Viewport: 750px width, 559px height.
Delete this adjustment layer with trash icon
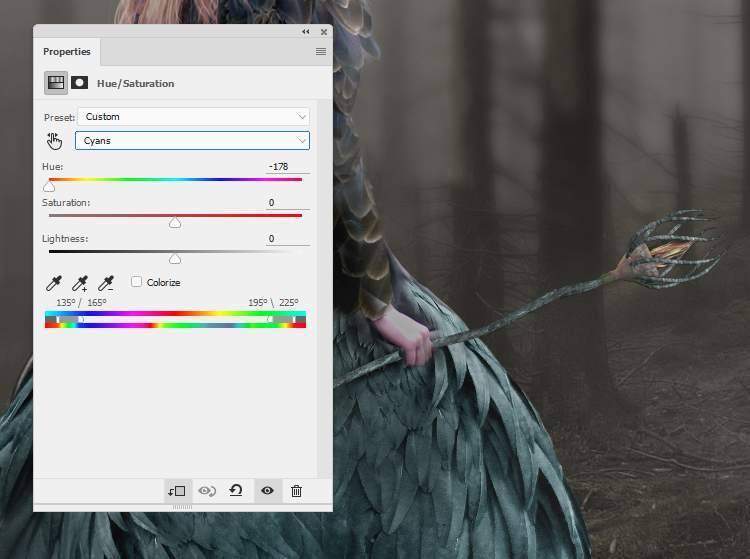pos(297,491)
